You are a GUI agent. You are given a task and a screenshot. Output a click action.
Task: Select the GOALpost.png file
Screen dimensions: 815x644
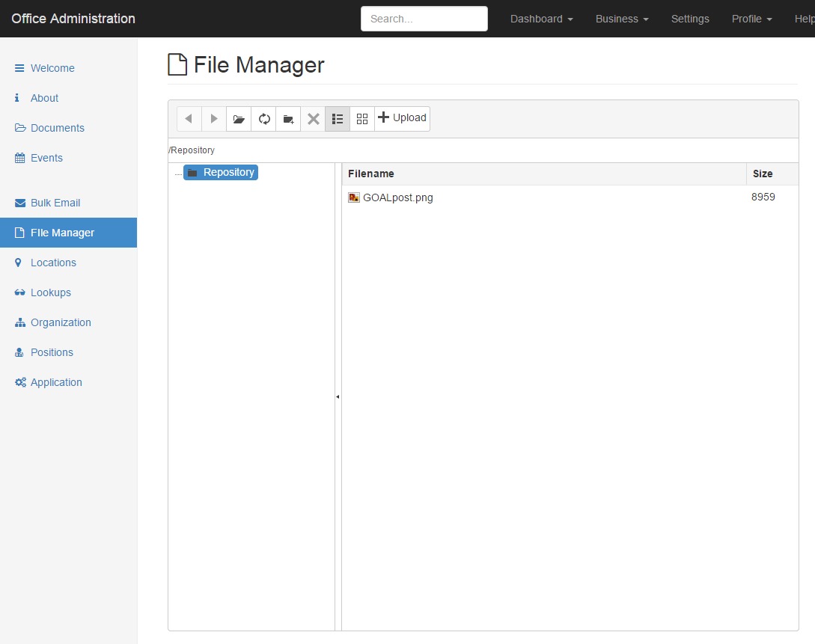pos(397,197)
